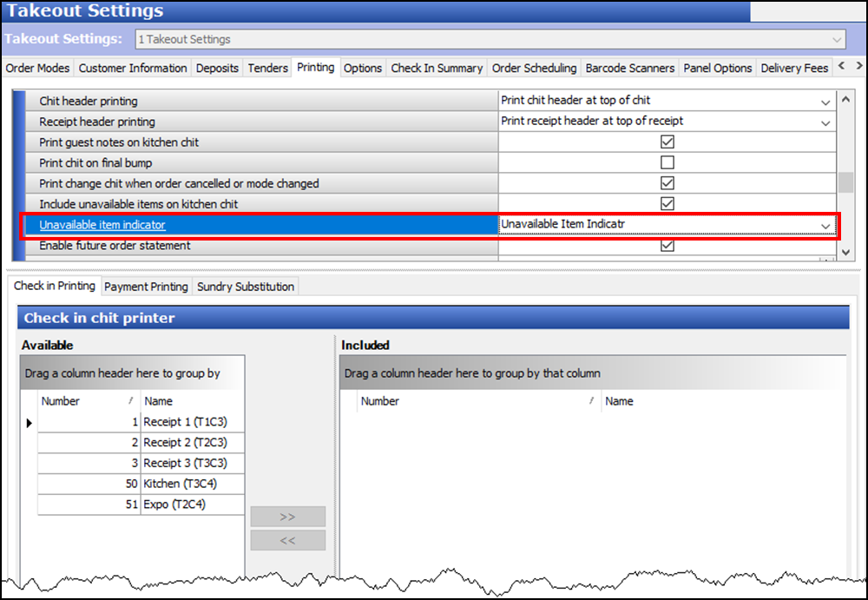
Task: Open the Takeout Settings selector dropdown
Action: click(x=837, y=40)
